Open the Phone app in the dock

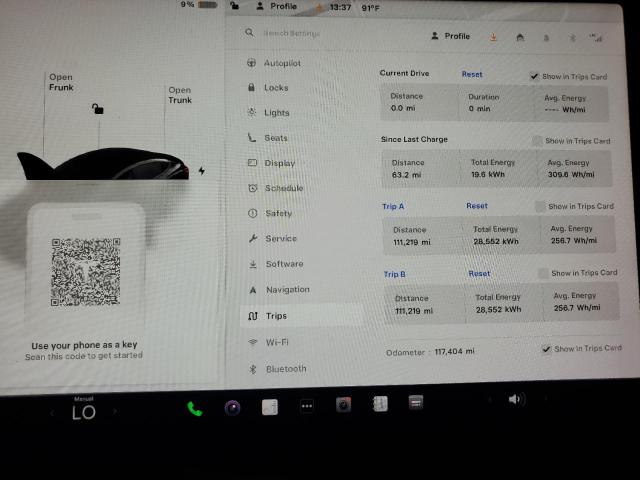(x=194, y=408)
